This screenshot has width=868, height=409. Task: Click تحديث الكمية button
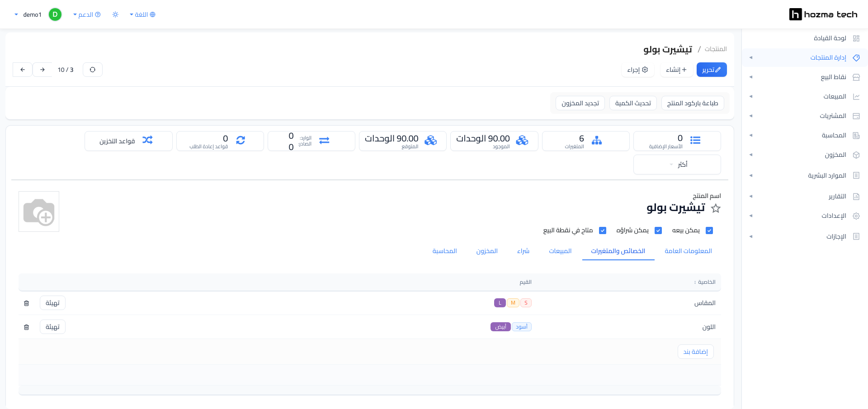[x=633, y=103]
